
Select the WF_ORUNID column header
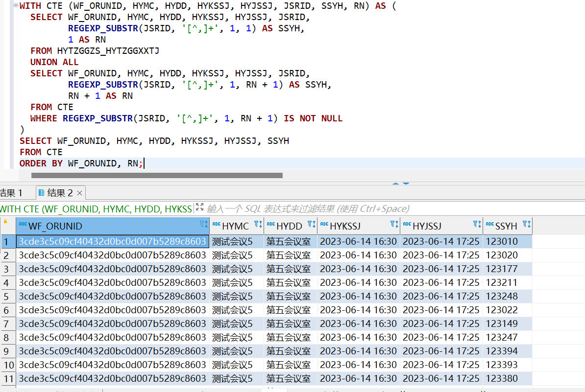click(112, 226)
